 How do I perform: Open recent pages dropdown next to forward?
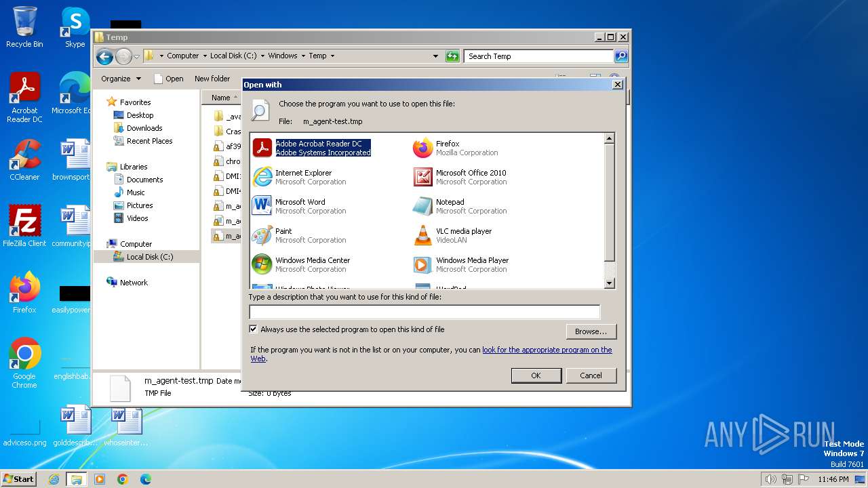(137, 56)
